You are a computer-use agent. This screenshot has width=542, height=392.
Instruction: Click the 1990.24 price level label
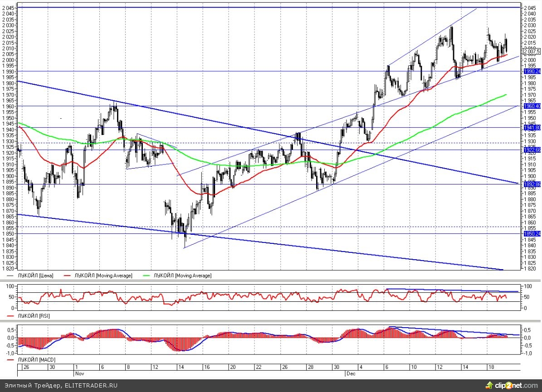click(x=532, y=72)
